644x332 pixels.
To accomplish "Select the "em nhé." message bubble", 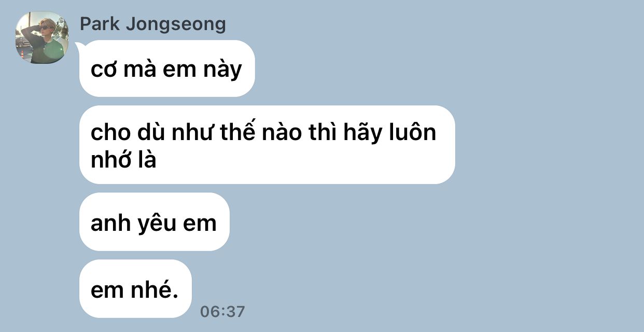I will point(135,289).
